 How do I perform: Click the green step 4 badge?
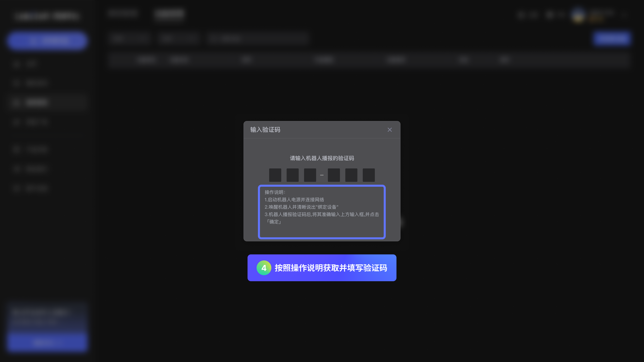[264, 268]
